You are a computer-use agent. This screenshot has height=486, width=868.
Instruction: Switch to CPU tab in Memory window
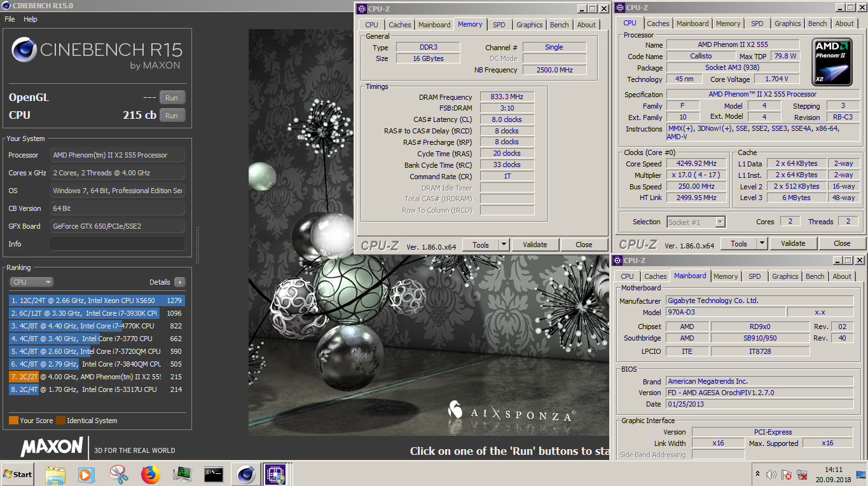372,25
